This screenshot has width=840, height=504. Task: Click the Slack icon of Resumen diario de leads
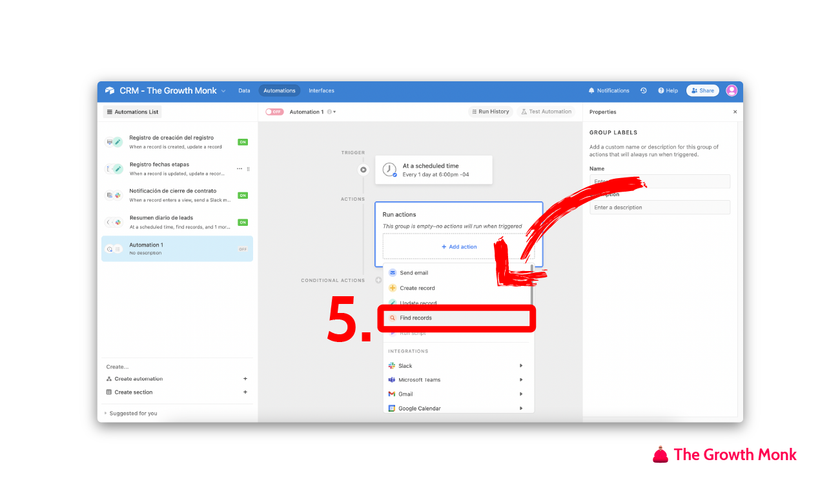pyautogui.click(x=118, y=222)
